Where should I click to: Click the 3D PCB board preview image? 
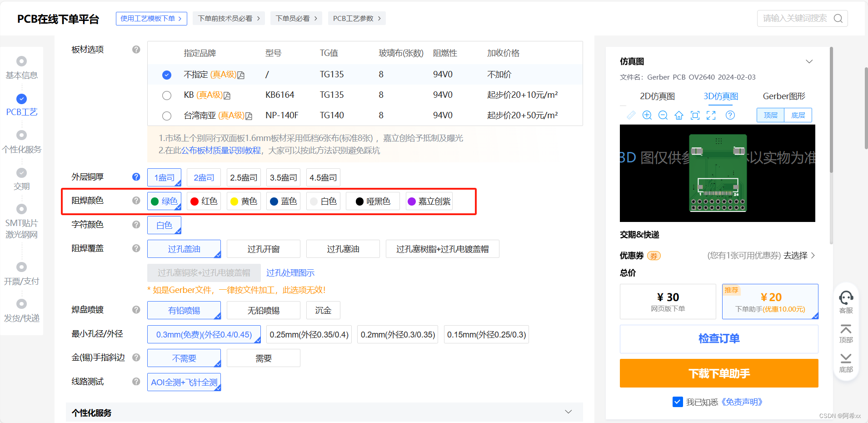(718, 173)
